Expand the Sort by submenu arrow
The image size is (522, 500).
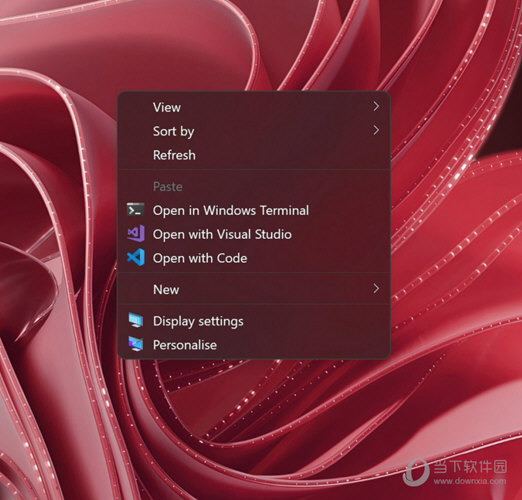tap(376, 131)
